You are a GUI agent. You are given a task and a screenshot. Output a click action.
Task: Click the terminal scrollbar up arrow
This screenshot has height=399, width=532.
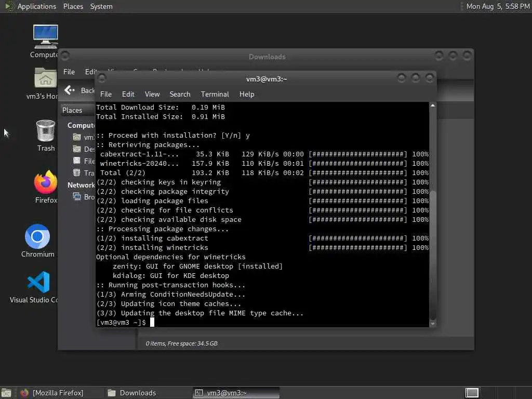click(x=433, y=105)
